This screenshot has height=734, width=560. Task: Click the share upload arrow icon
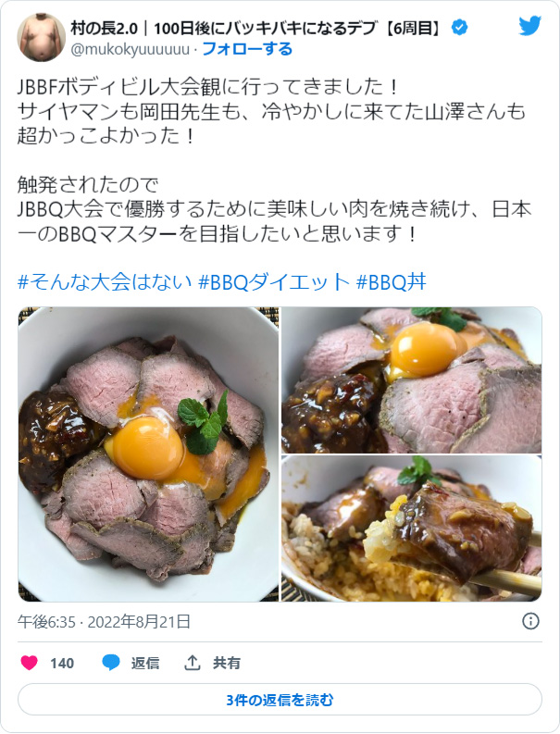(192, 663)
